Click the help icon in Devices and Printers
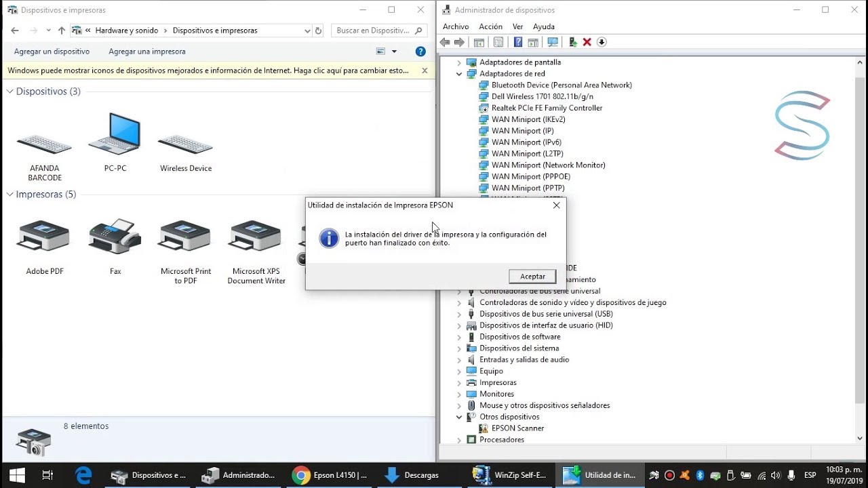The image size is (868, 488). pyautogui.click(x=420, y=52)
